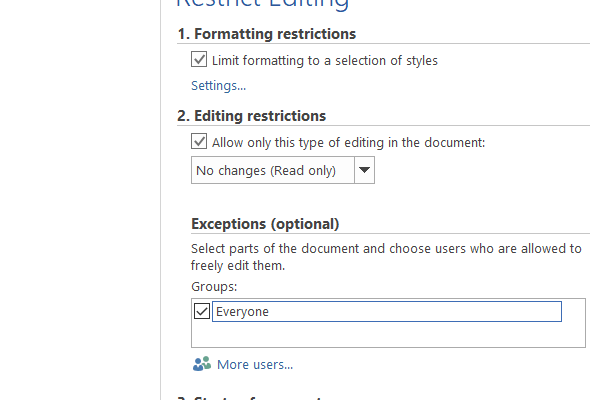
Task: Click the Allow only this type of editing label
Action: pyautogui.click(x=349, y=143)
